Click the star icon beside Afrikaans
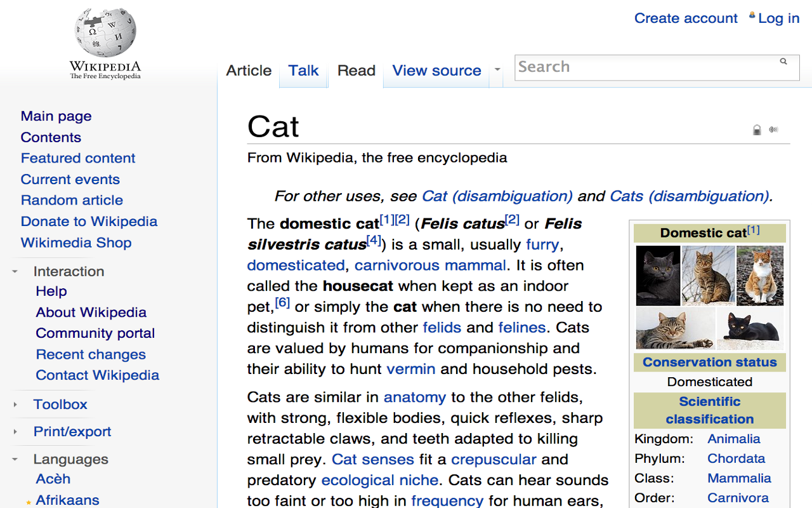The image size is (812, 508). [29, 502]
